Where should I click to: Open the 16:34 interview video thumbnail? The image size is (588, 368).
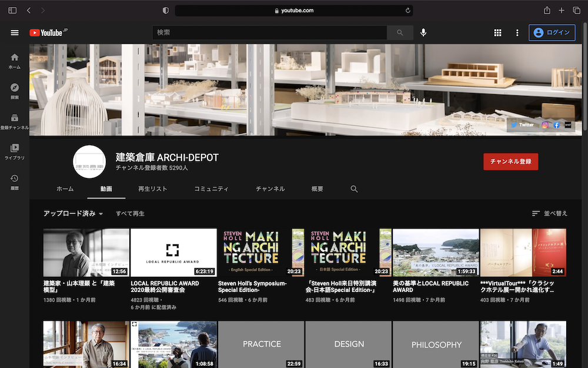coord(86,344)
